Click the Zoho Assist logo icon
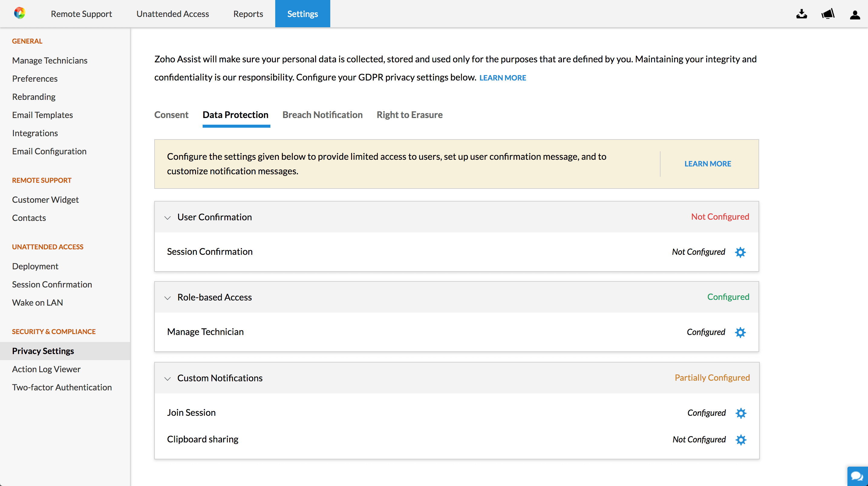Screen dimensions: 868x486 coord(20,14)
